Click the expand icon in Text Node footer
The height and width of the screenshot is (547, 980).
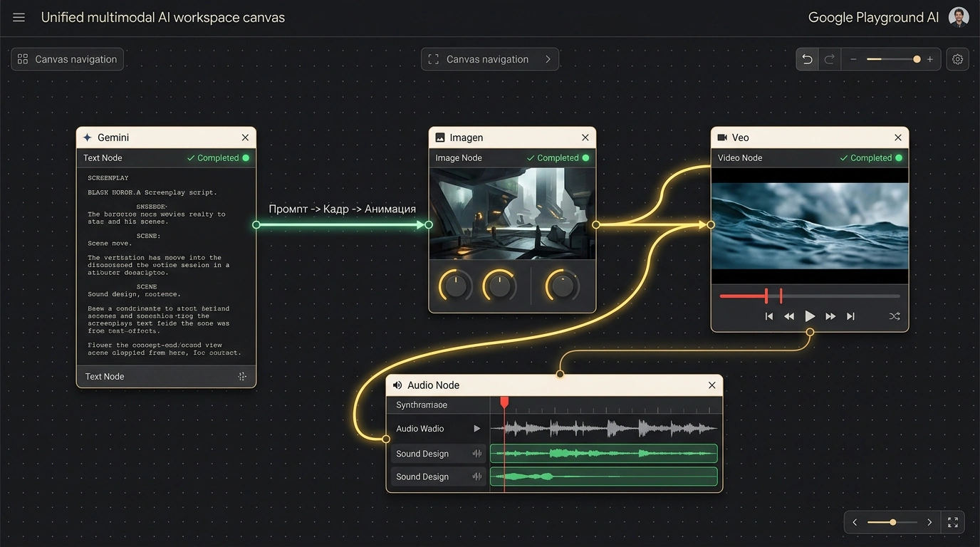pos(242,376)
